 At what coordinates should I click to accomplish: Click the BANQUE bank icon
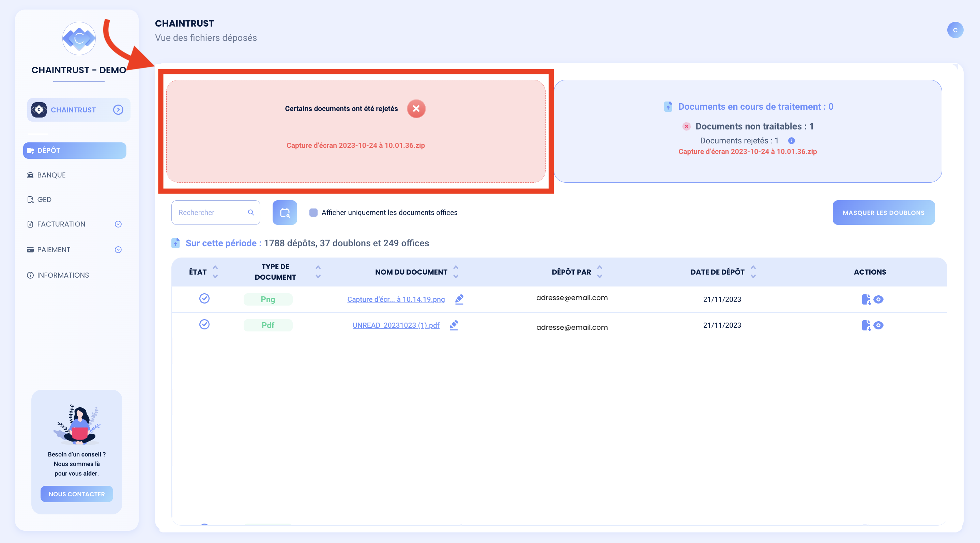point(30,175)
